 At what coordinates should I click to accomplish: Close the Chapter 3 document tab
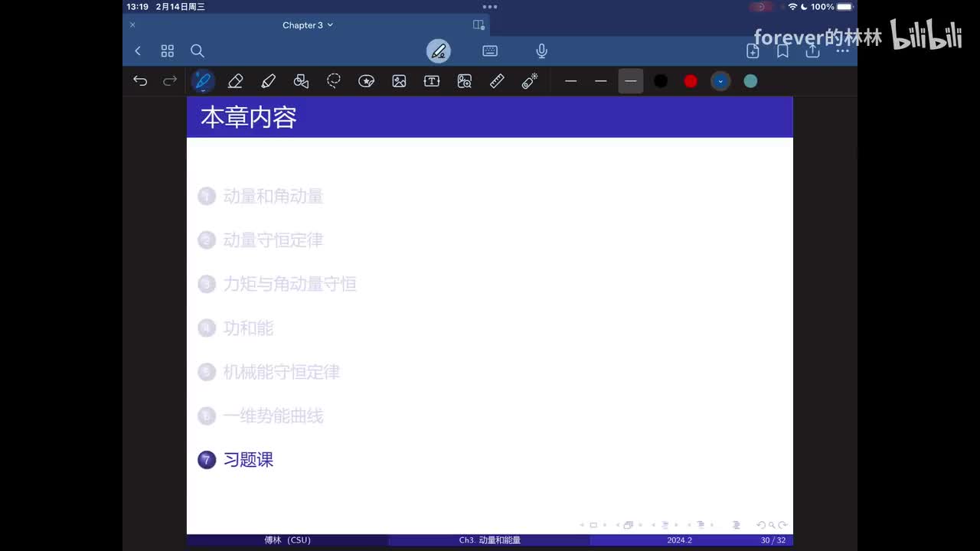pos(132,25)
